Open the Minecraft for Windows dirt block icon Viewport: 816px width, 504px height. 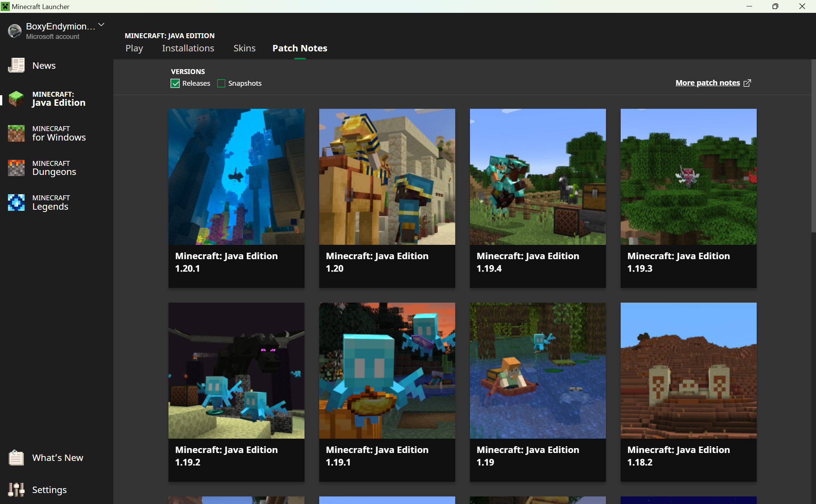tap(16, 133)
